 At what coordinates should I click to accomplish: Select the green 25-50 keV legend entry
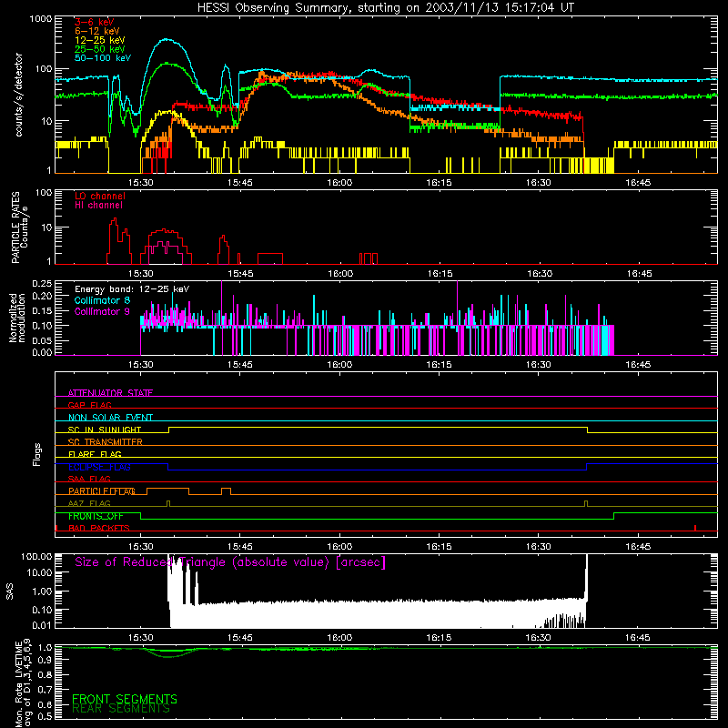[x=99, y=49]
